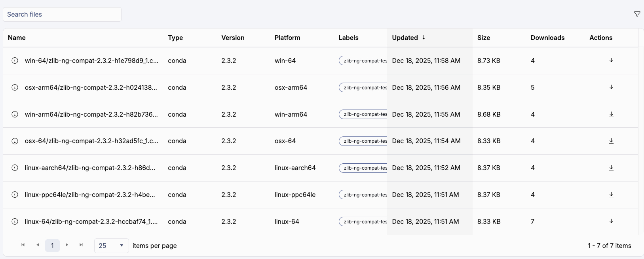This screenshot has width=644, height=259.
Task: Click the label tag on osx-arm64 row
Action: tap(363, 87)
